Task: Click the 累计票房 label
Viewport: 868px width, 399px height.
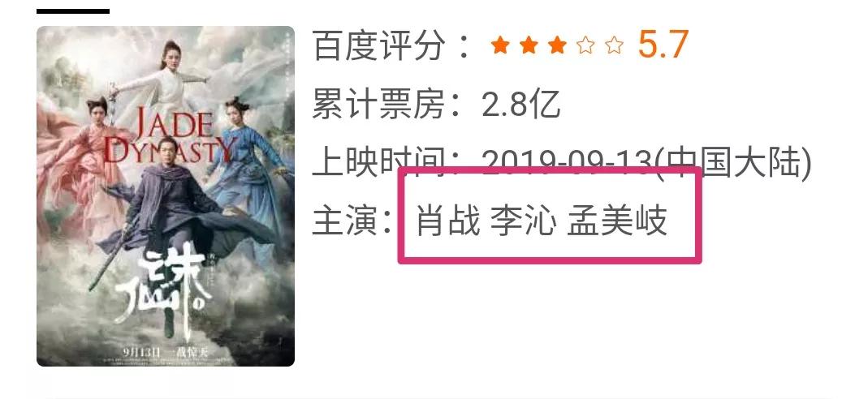Action: click(x=378, y=105)
